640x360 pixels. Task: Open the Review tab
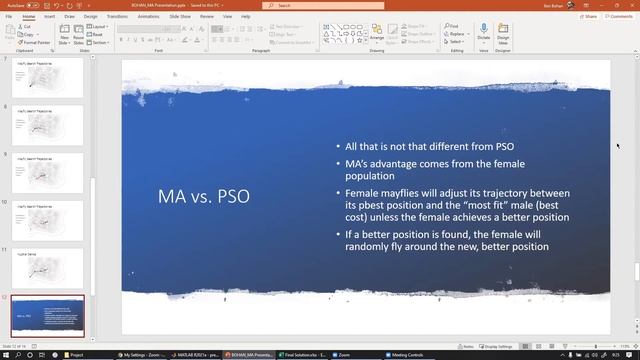coord(207,16)
